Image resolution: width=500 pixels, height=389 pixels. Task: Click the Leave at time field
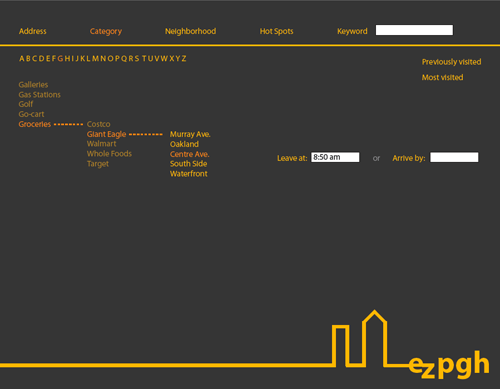[335, 157]
